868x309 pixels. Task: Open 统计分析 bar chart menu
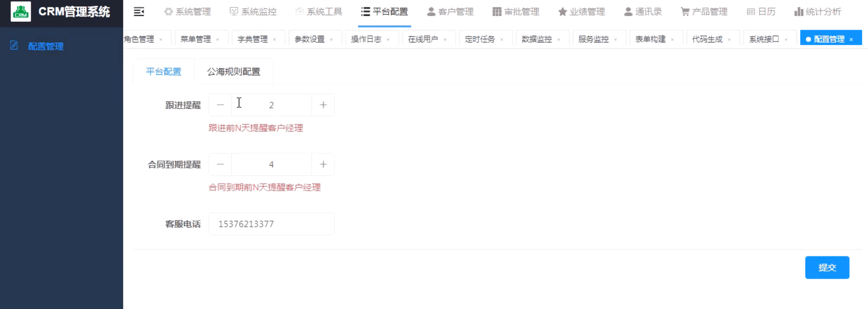[x=818, y=12]
